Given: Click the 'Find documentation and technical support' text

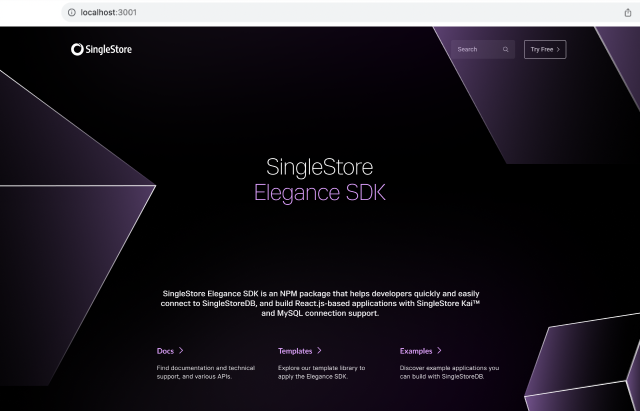Looking at the screenshot, I should click(206, 372).
